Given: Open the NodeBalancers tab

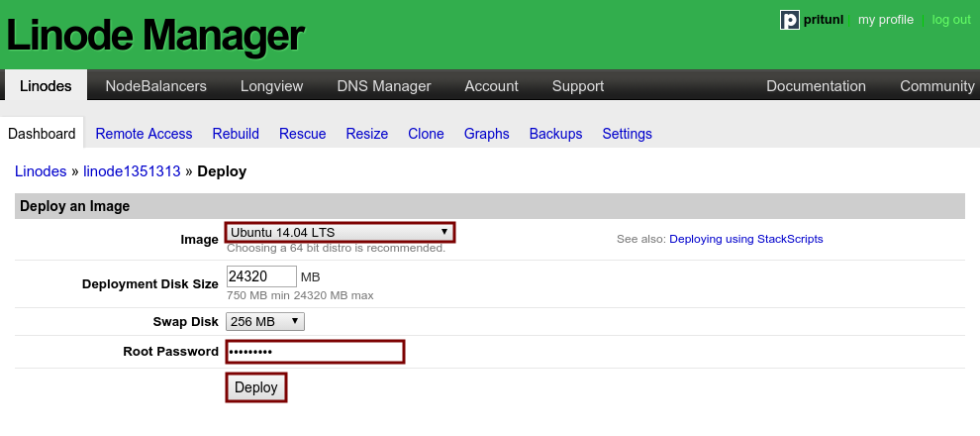Looking at the screenshot, I should (x=155, y=85).
